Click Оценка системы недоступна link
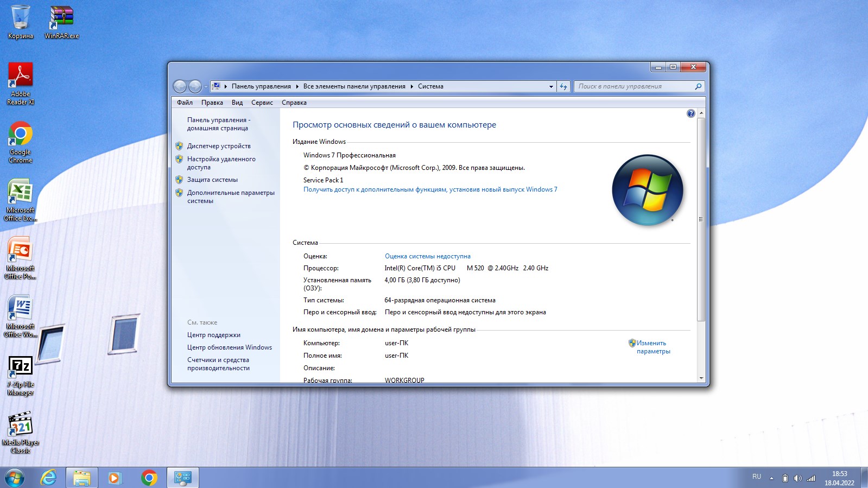 [x=428, y=256]
